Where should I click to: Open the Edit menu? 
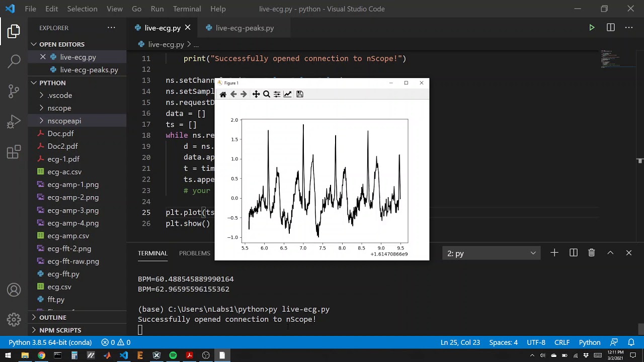(x=51, y=9)
